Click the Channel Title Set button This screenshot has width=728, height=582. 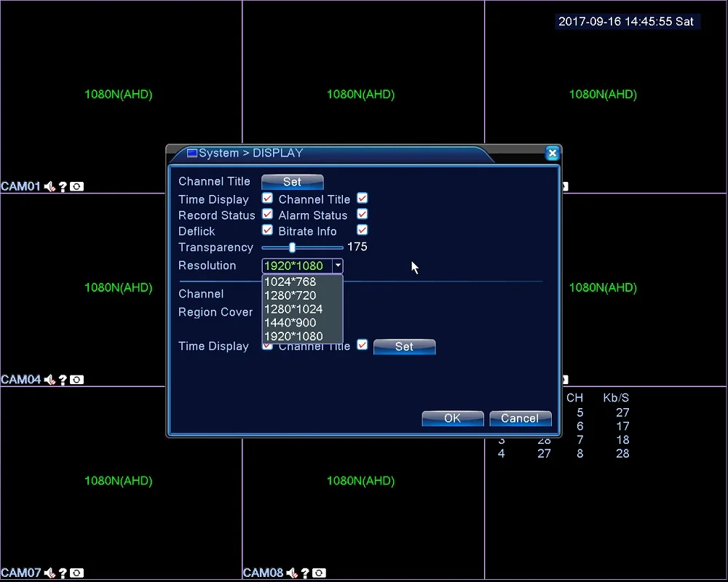click(293, 182)
